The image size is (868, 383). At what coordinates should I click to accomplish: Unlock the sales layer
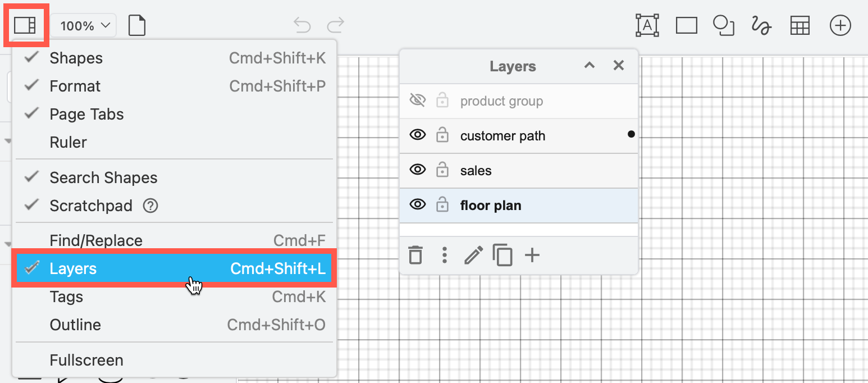(442, 170)
